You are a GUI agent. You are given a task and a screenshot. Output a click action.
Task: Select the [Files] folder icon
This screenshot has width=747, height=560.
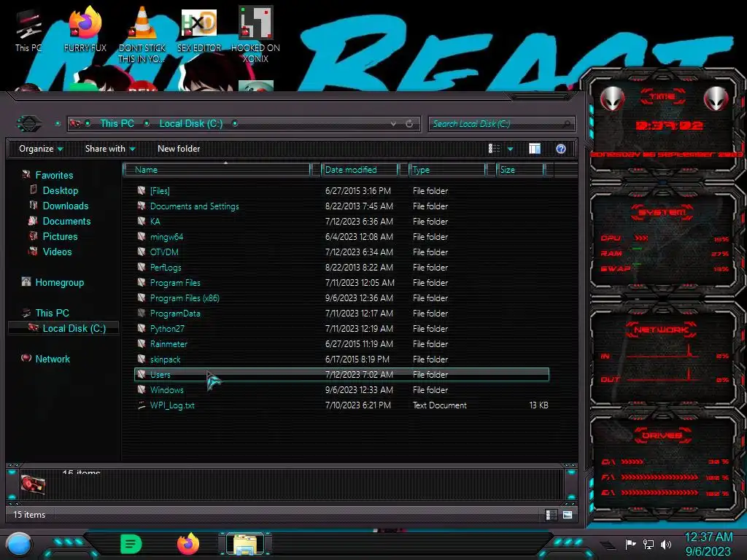pyautogui.click(x=141, y=190)
